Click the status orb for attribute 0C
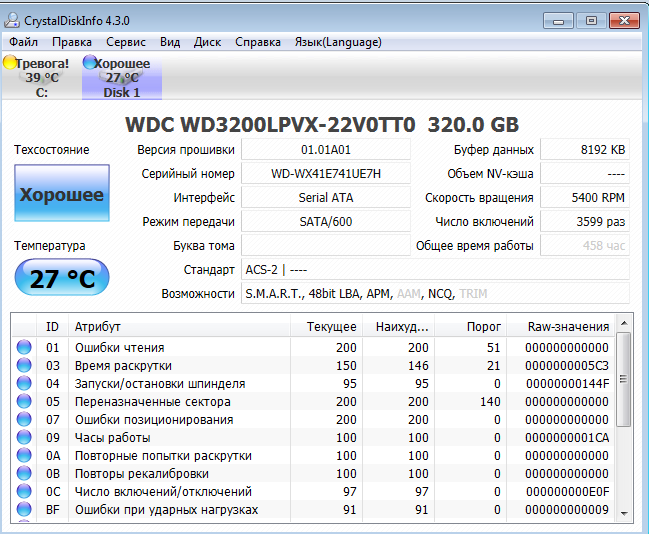Image resolution: width=649 pixels, height=534 pixels. coord(24,491)
